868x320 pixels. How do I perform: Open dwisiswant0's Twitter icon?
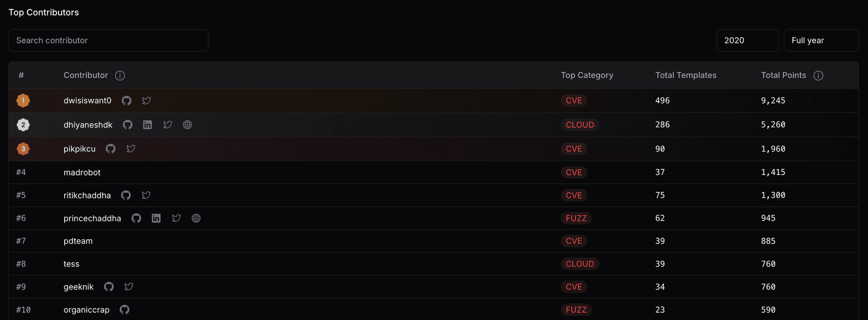click(x=147, y=101)
